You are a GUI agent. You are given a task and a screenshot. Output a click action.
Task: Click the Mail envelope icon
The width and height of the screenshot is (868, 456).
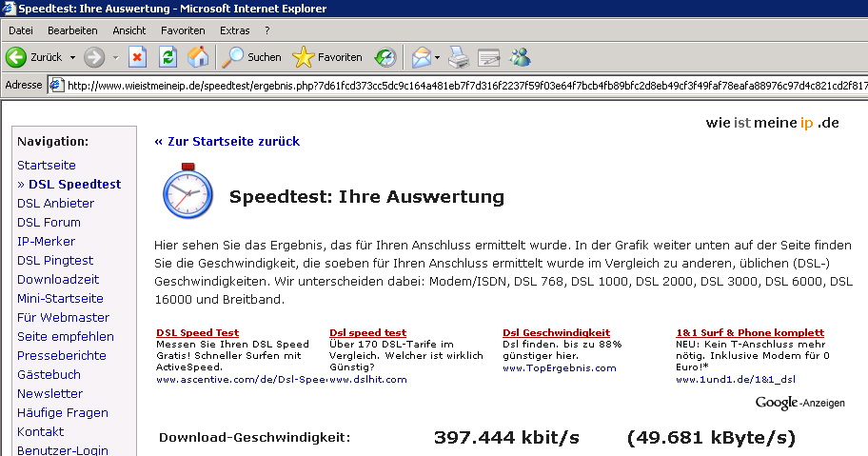(422, 57)
